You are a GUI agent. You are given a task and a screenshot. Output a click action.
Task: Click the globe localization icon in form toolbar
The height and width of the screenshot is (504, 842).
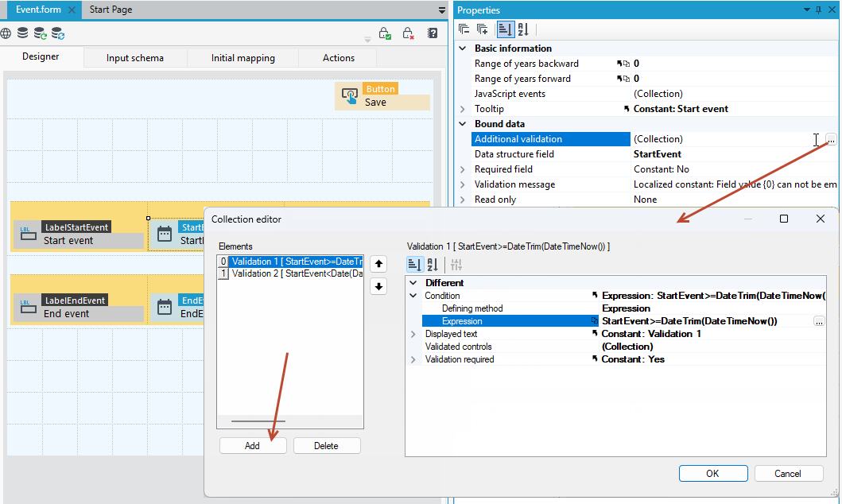[x=6, y=33]
